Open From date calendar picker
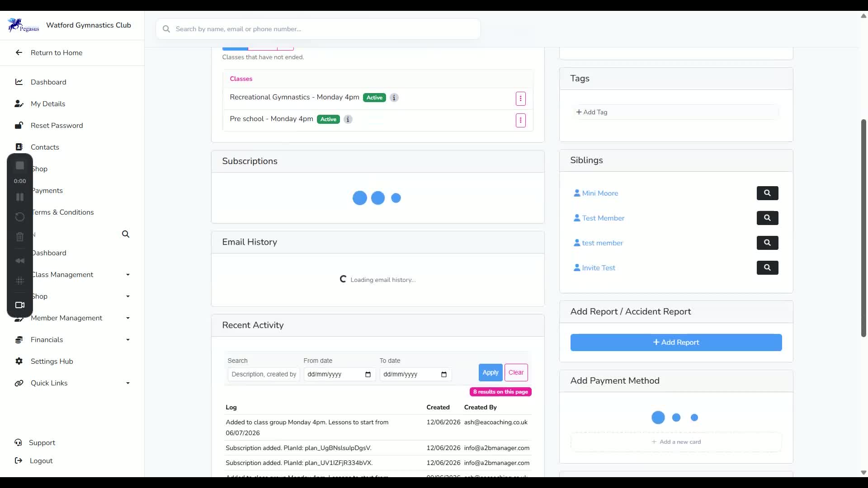Image resolution: width=868 pixels, height=488 pixels. [x=368, y=375]
